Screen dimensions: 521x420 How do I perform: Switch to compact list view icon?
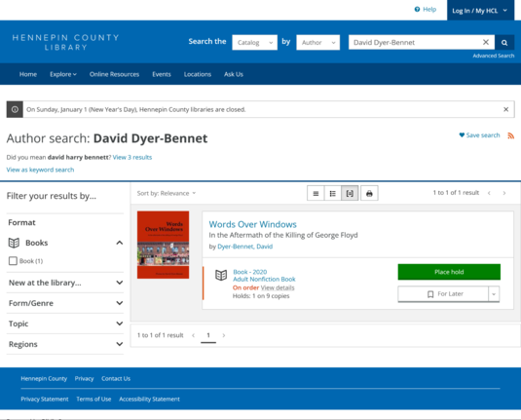[316, 194]
